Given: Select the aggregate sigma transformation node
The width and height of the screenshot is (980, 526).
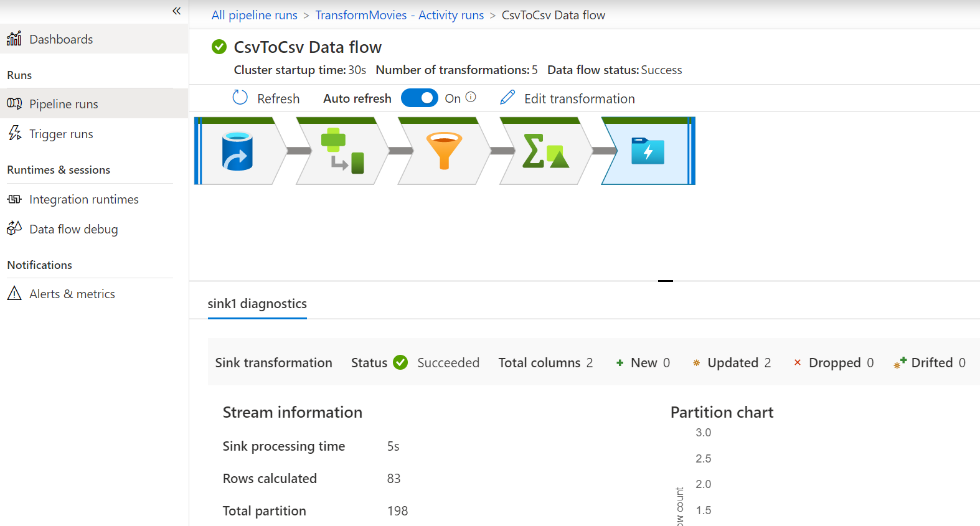Looking at the screenshot, I should coord(546,151).
